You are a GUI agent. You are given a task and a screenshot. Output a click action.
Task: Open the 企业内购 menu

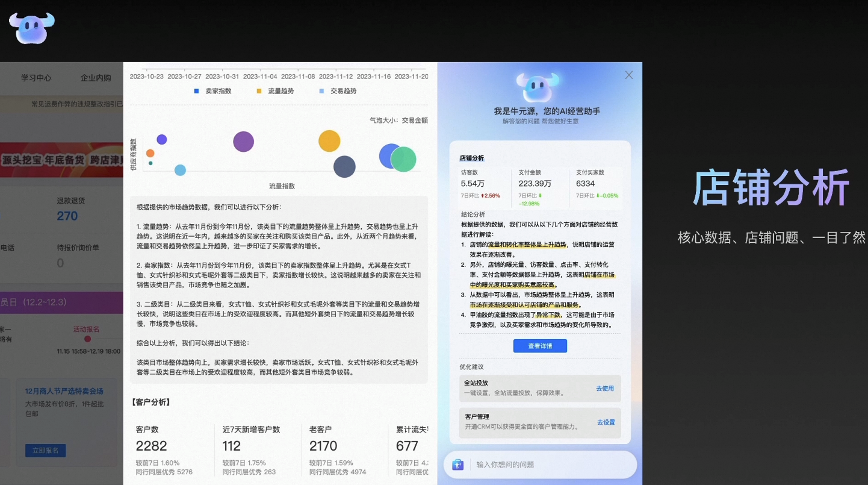96,78
